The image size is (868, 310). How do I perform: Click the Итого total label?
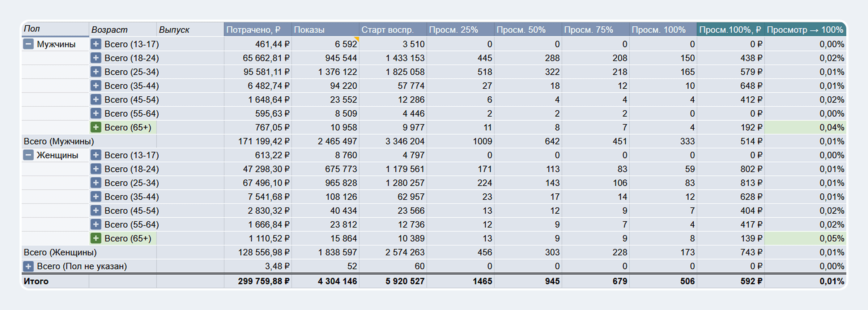pos(36,281)
